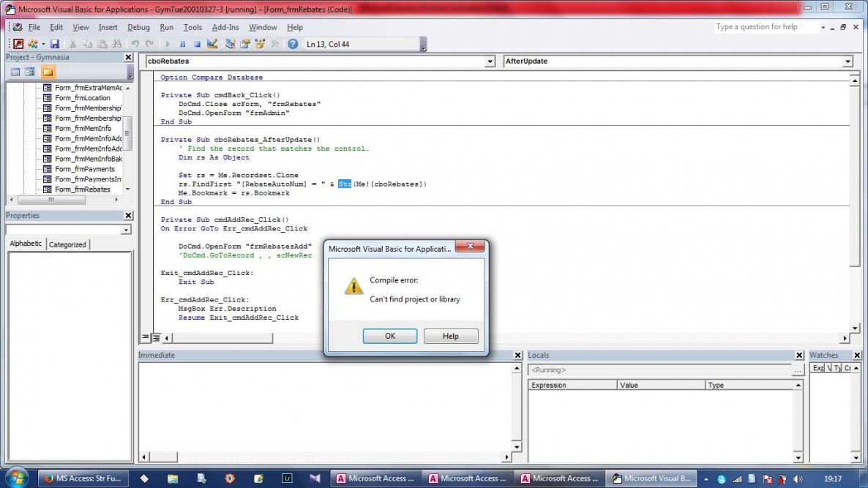Click the Copy toolbar icon
The height and width of the screenshot is (488, 868).
coord(88,44)
